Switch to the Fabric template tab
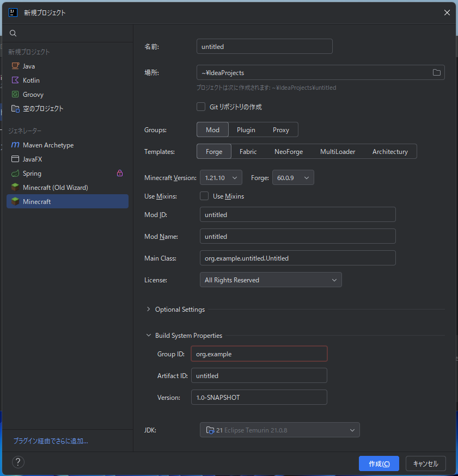Viewport: 458px width, 476px height. point(248,152)
